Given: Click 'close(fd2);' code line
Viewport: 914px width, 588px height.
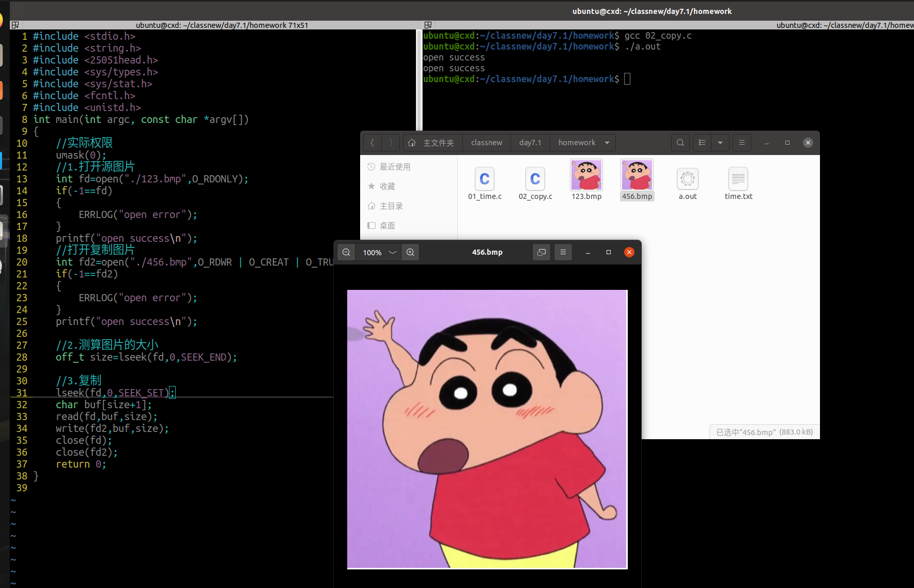Looking at the screenshot, I should click(x=87, y=452).
